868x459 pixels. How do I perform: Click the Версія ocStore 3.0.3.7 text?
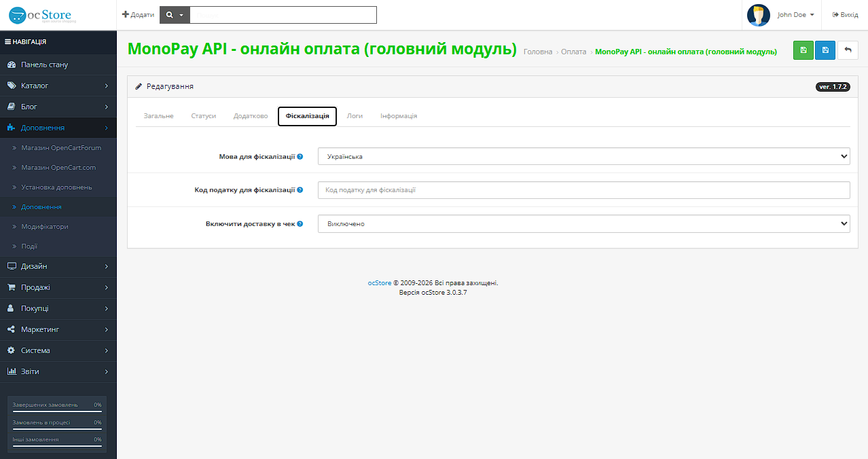[x=433, y=292]
